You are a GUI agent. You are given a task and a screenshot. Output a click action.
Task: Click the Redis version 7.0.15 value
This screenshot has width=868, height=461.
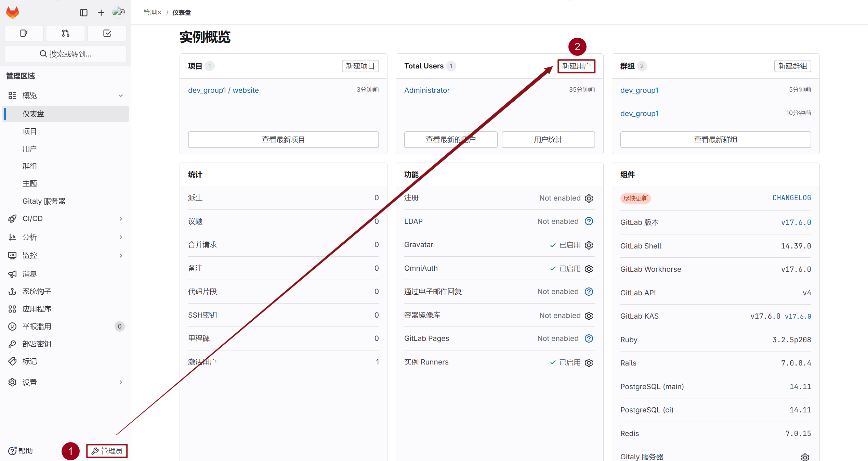(798, 434)
